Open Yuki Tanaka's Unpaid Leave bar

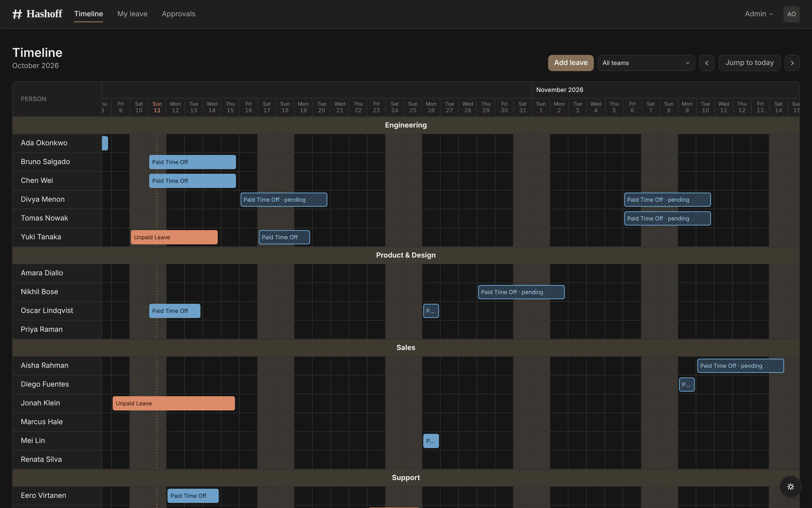(174, 237)
